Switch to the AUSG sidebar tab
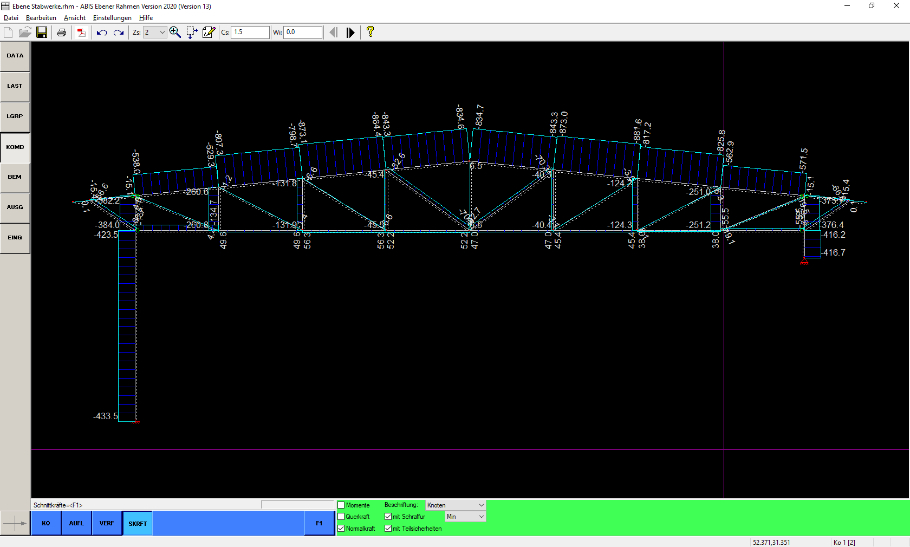910x547 pixels. point(15,207)
